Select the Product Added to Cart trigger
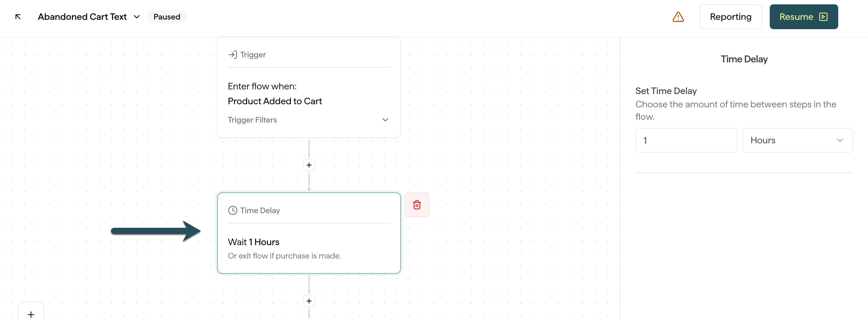 tap(275, 101)
